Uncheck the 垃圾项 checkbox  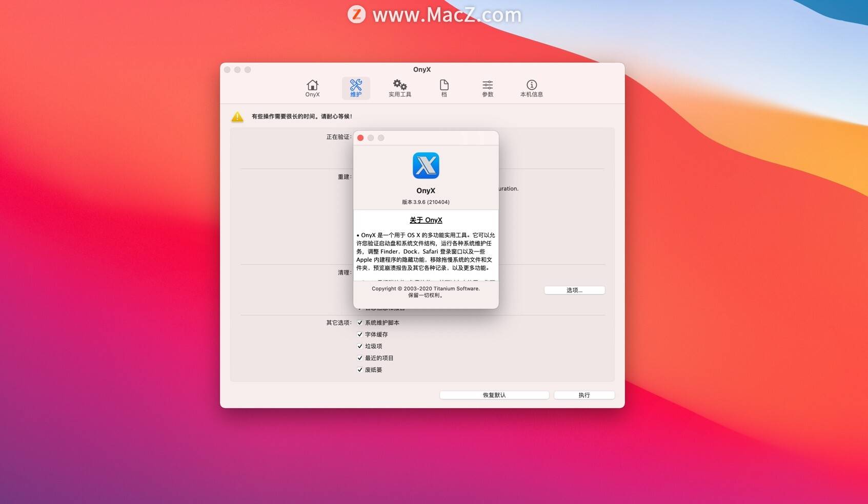tap(360, 346)
